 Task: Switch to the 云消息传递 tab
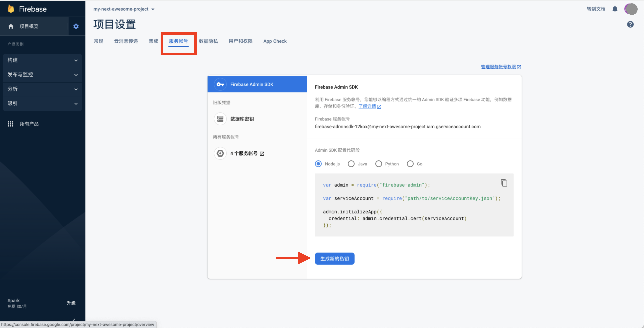click(126, 41)
